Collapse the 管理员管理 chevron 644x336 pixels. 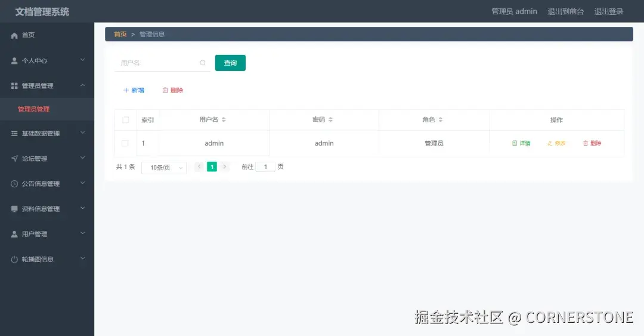coord(82,85)
